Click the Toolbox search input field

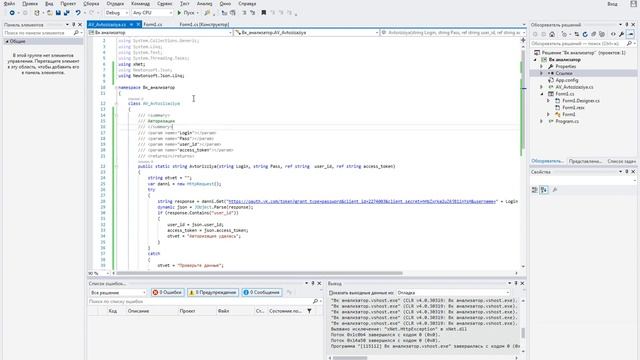pos(39,33)
